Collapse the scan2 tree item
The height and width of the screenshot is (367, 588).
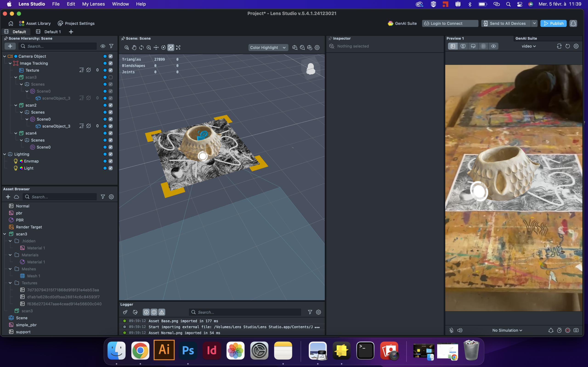pyautogui.click(x=16, y=105)
